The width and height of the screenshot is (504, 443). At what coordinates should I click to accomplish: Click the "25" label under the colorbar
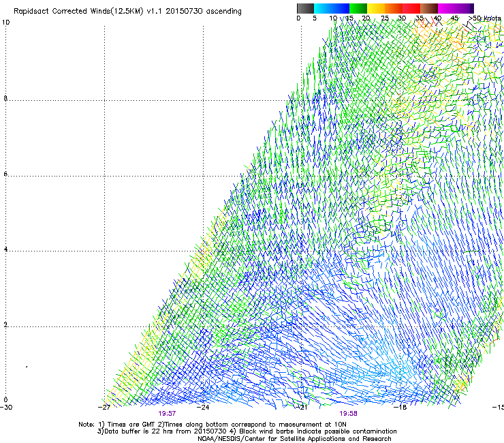point(385,18)
